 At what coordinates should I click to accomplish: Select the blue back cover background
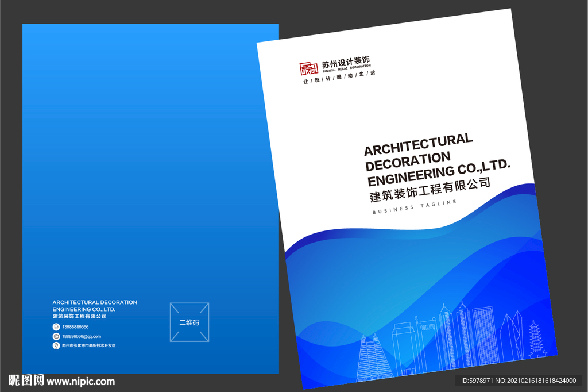(x=144, y=172)
